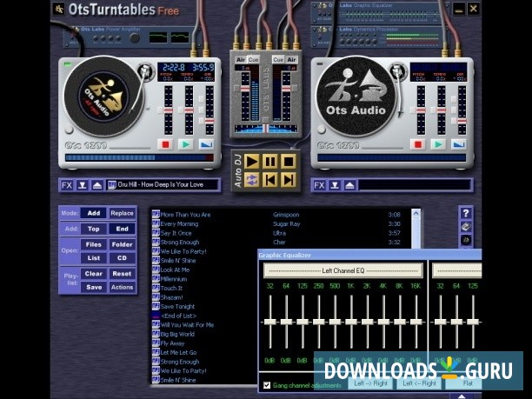
Task: Open the help question mark icon
Action: click(x=466, y=213)
